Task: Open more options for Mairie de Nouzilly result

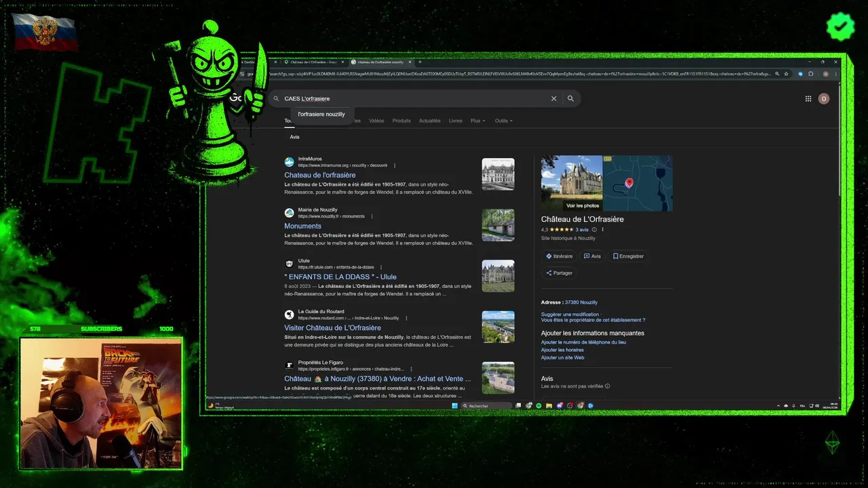Action: coord(372,216)
